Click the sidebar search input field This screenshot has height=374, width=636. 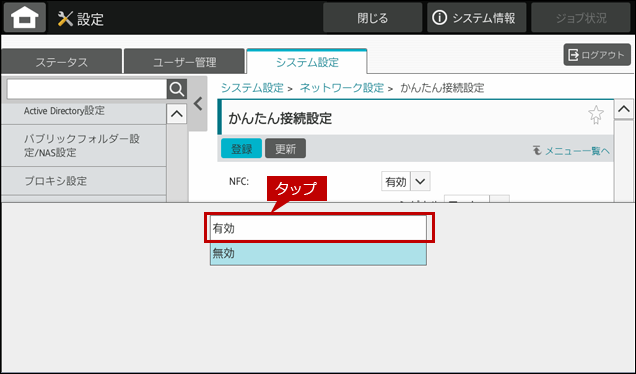[x=87, y=89]
